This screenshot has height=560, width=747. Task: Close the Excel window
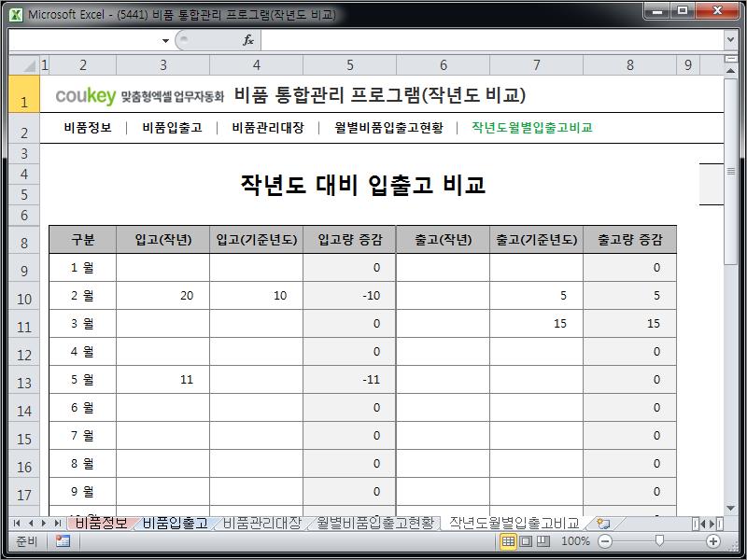717,11
